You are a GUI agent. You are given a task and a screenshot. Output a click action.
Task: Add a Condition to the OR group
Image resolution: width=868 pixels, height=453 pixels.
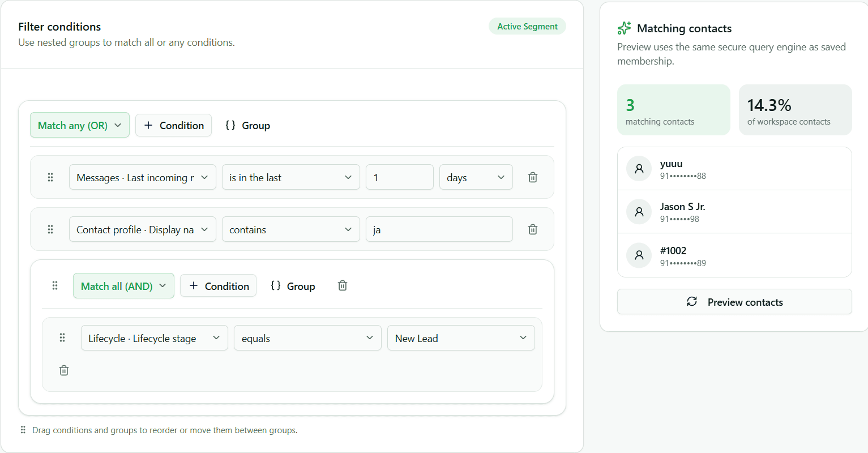click(174, 125)
